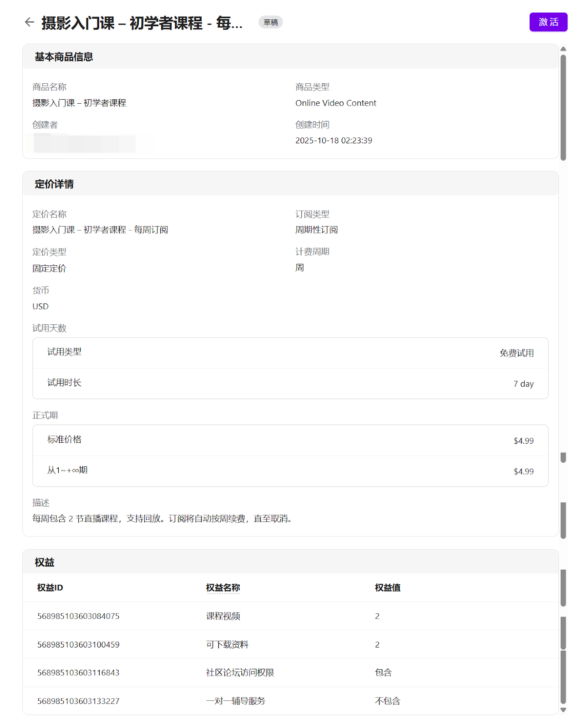
Task: Click the 定价详情 section header
Action: click(x=54, y=184)
